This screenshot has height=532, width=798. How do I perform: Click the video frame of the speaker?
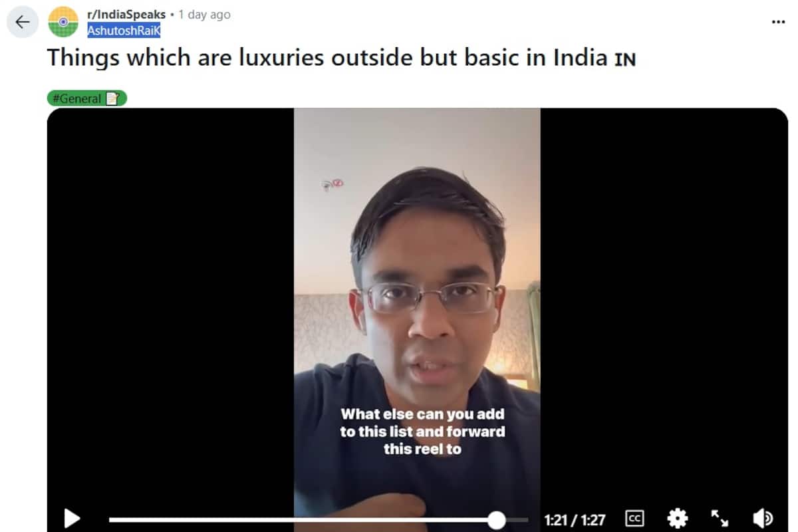tap(417, 313)
